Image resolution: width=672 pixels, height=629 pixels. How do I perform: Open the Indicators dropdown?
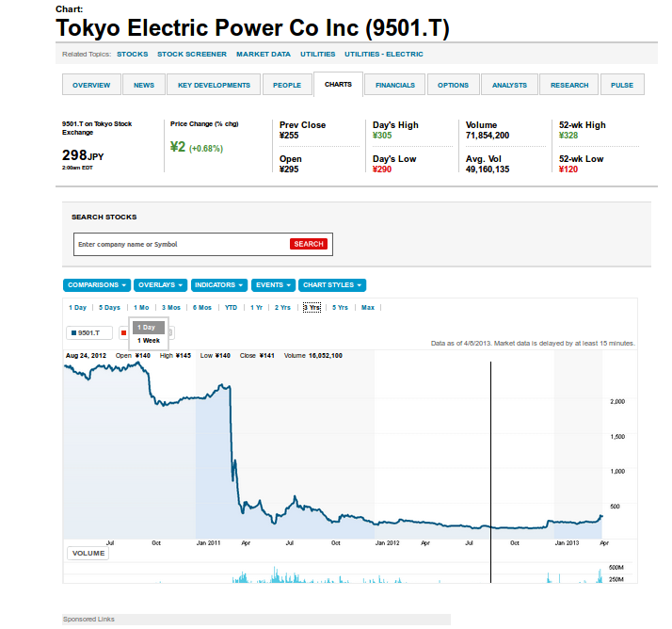[219, 284]
